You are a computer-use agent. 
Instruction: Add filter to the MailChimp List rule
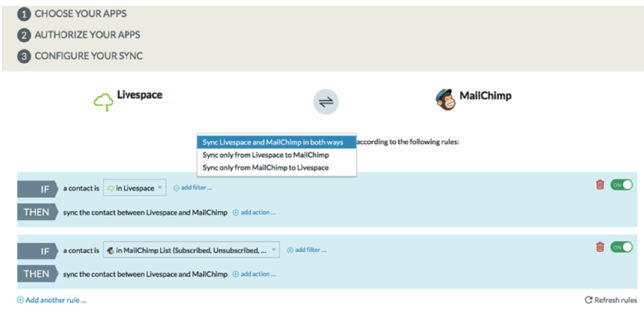306,250
